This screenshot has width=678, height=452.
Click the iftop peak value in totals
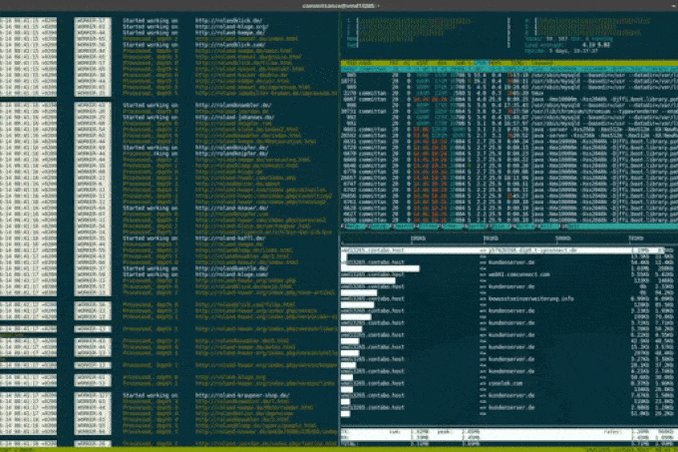(472, 432)
